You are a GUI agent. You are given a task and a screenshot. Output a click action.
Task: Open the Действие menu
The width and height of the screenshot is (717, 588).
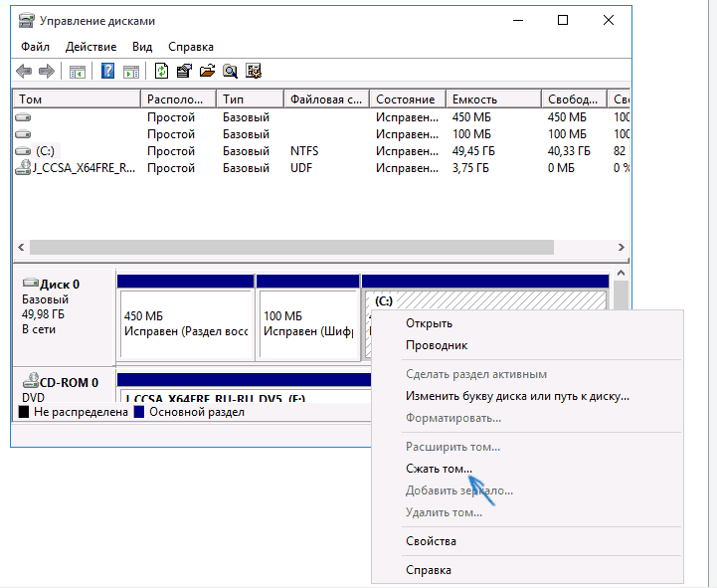91,47
